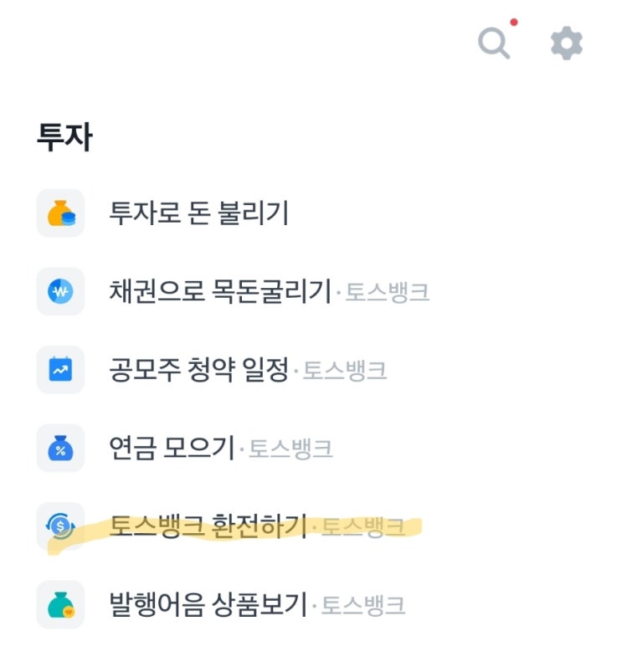Open search with the magnifying glass icon
The image size is (622, 672).
[x=494, y=44]
